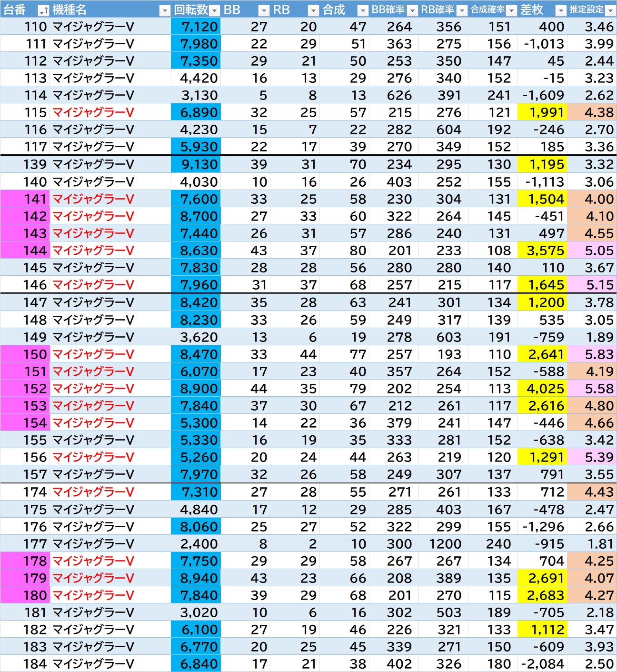Select difference cell 2,691

click(542, 578)
